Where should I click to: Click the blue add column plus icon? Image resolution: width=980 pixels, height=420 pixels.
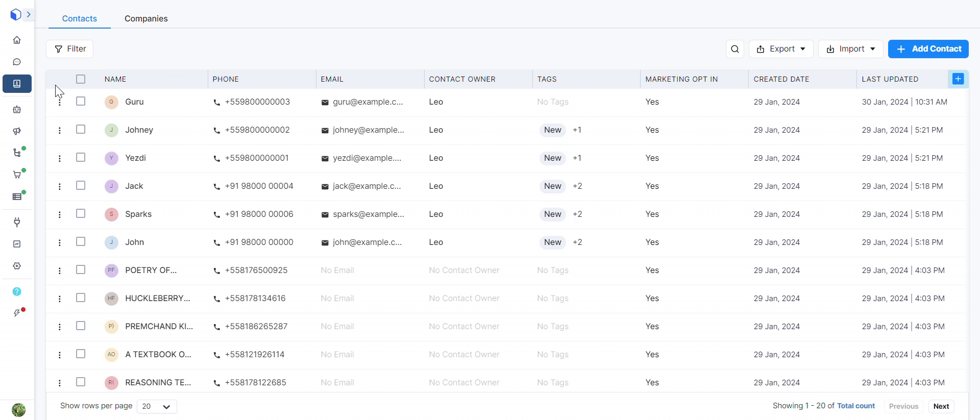(x=958, y=79)
